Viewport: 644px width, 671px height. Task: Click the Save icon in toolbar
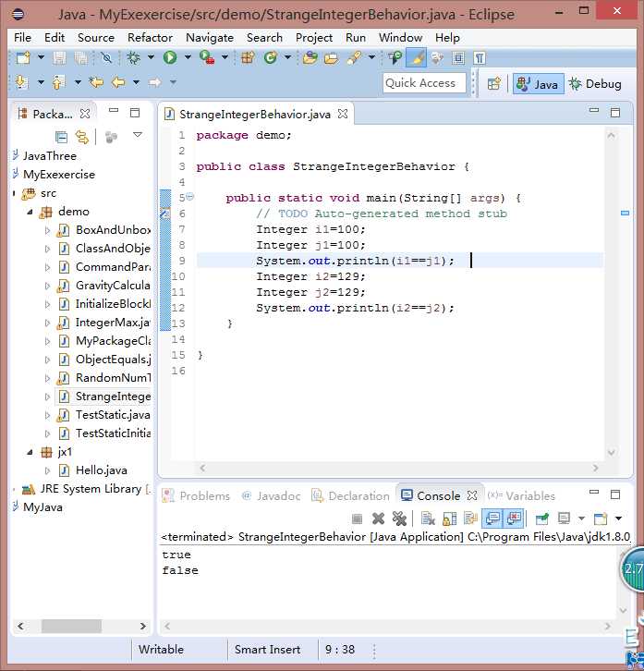[x=59, y=58]
